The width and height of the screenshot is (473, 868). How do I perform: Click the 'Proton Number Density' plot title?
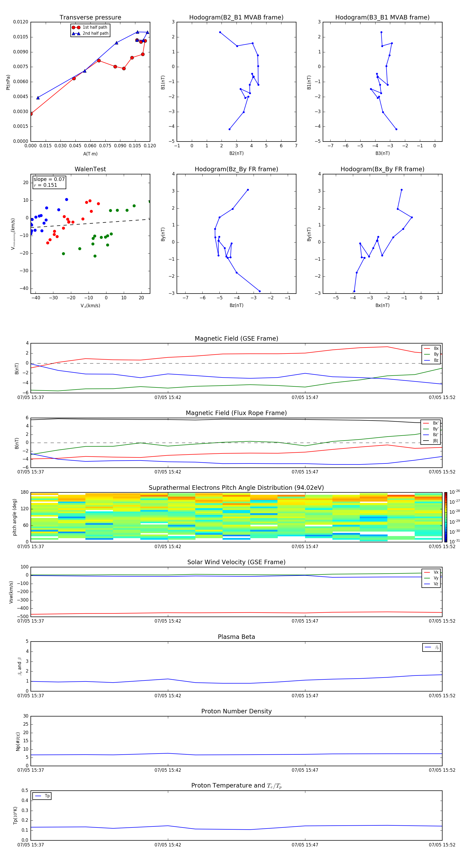pyautogui.click(x=236, y=711)
